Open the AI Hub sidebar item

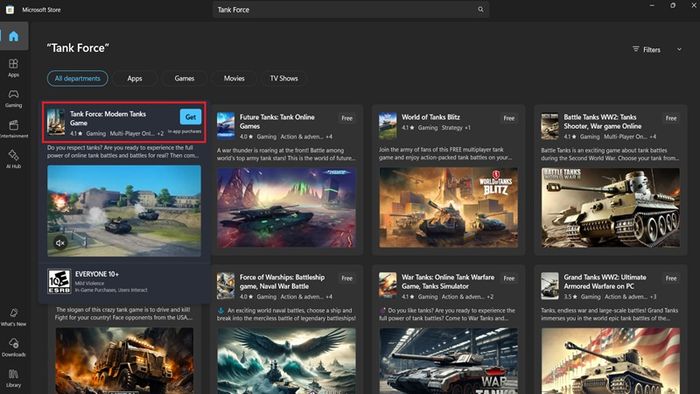[x=13, y=159]
